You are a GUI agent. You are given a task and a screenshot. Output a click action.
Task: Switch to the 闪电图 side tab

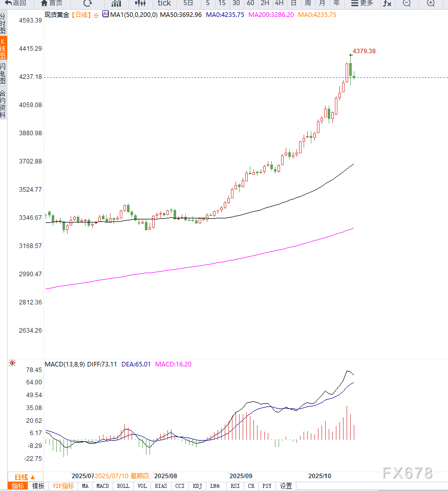tap(3, 73)
